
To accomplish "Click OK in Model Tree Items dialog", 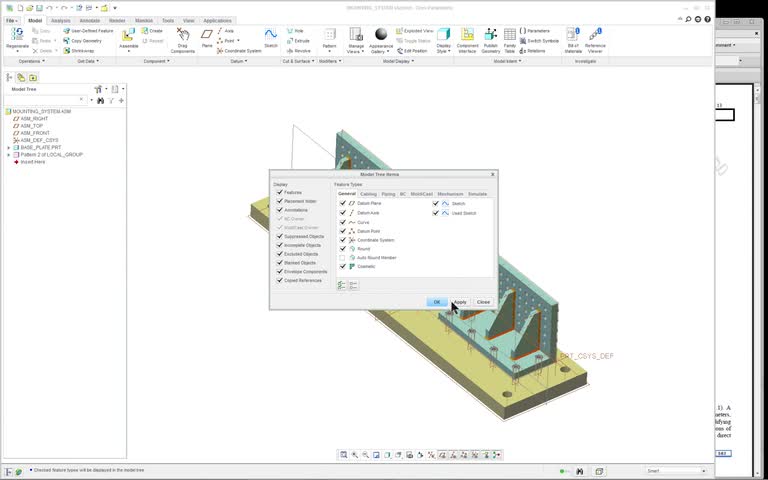I will pyautogui.click(x=437, y=302).
